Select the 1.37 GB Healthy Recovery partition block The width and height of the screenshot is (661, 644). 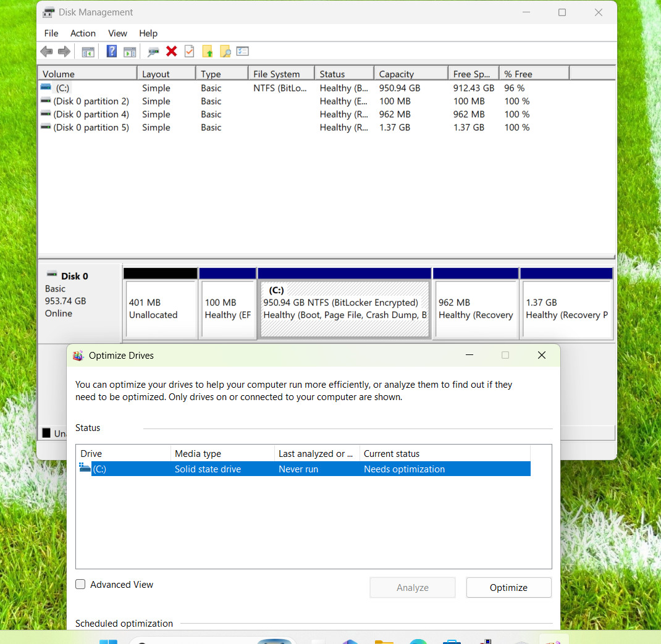[x=566, y=308]
